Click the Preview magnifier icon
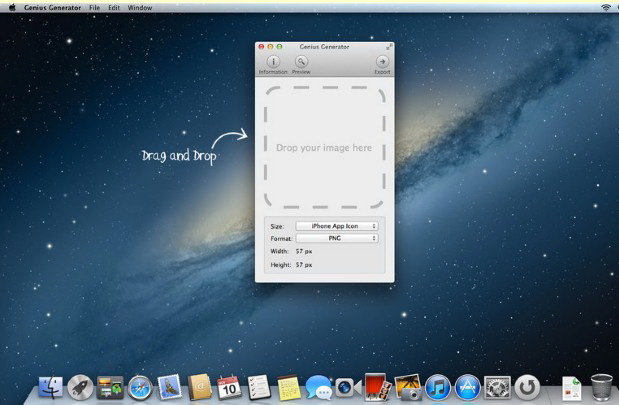619x405 pixels. [x=301, y=61]
